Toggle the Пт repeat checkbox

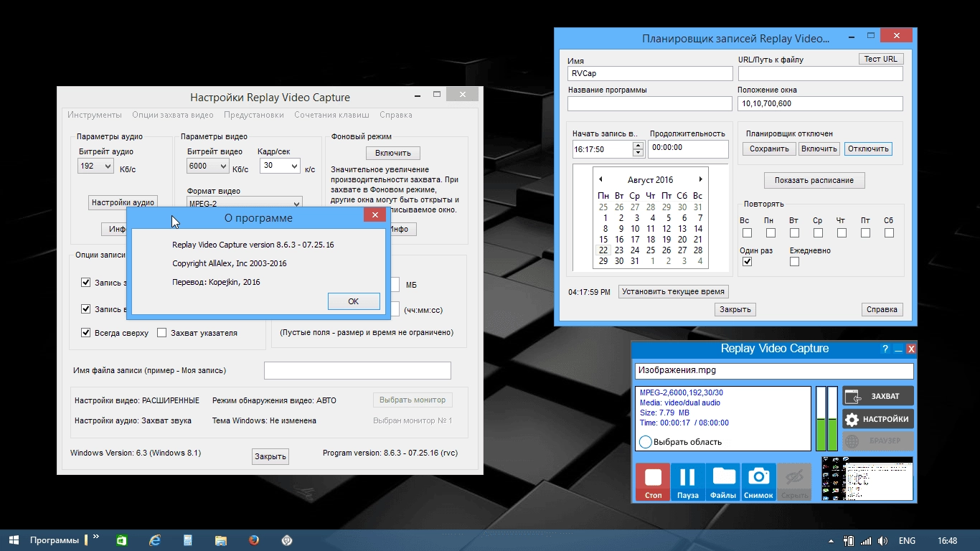click(865, 233)
